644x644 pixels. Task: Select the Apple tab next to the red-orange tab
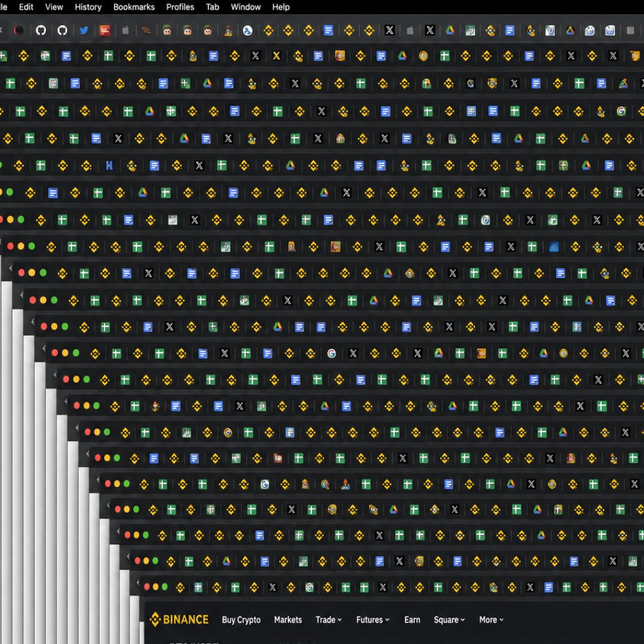pos(126,30)
